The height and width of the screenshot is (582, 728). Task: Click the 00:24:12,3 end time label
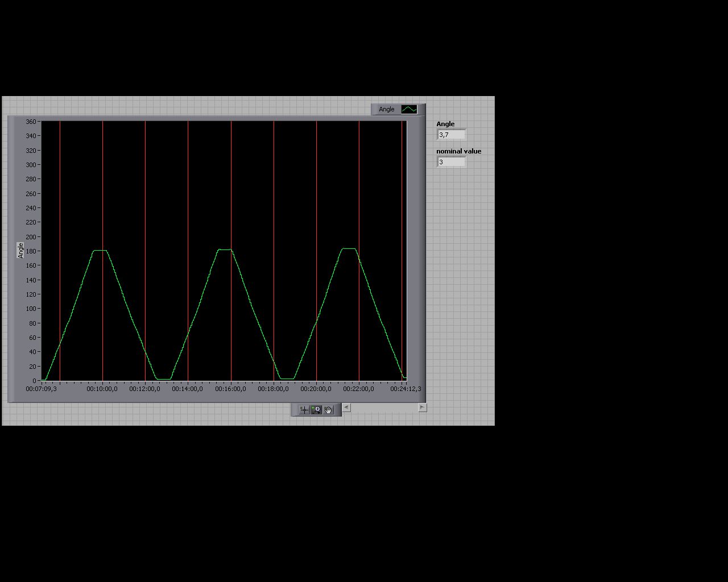(406, 389)
